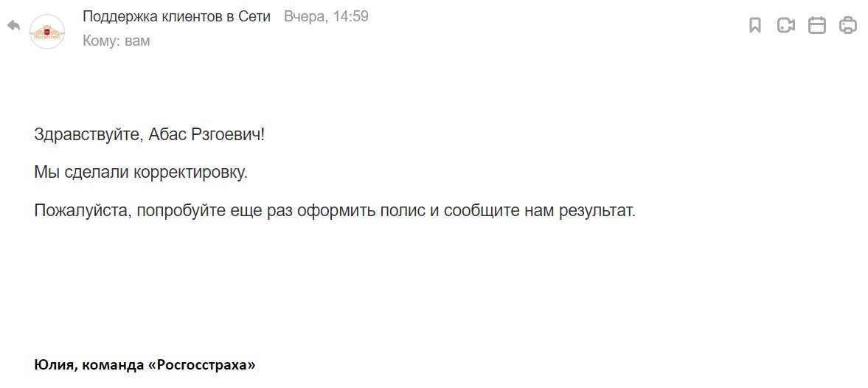The height and width of the screenshot is (388, 868).
Task: Click the line Мы сделали корректировку.
Action: click(x=141, y=173)
